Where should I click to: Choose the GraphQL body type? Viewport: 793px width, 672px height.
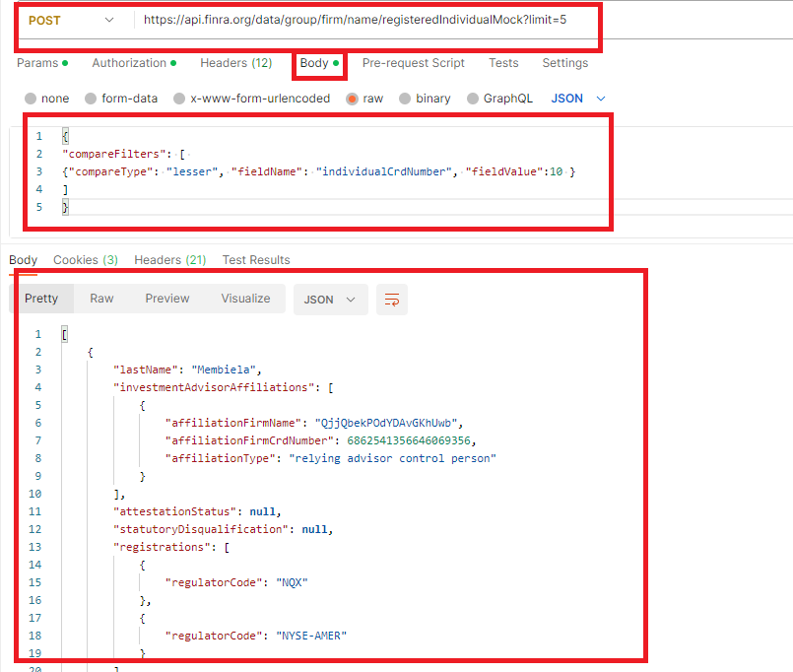point(473,99)
